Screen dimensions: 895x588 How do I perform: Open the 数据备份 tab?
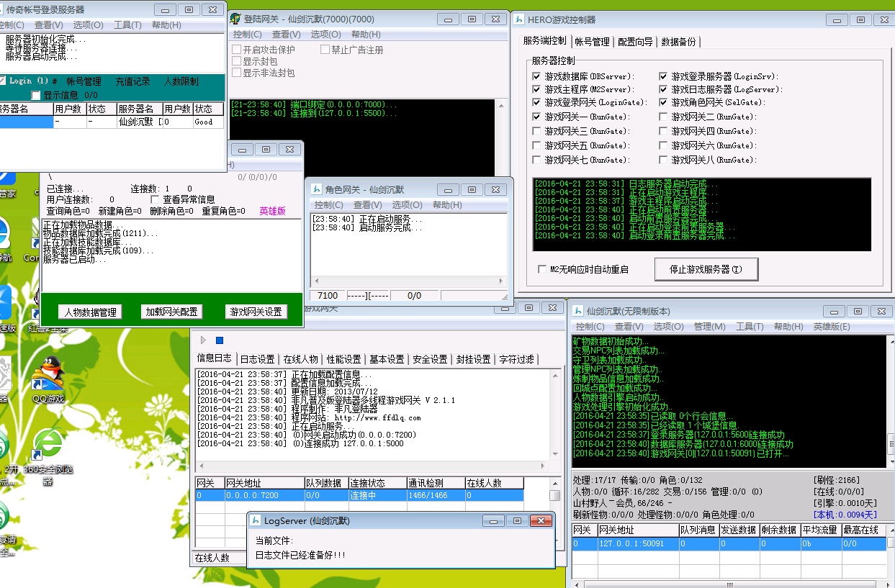(678, 42)
